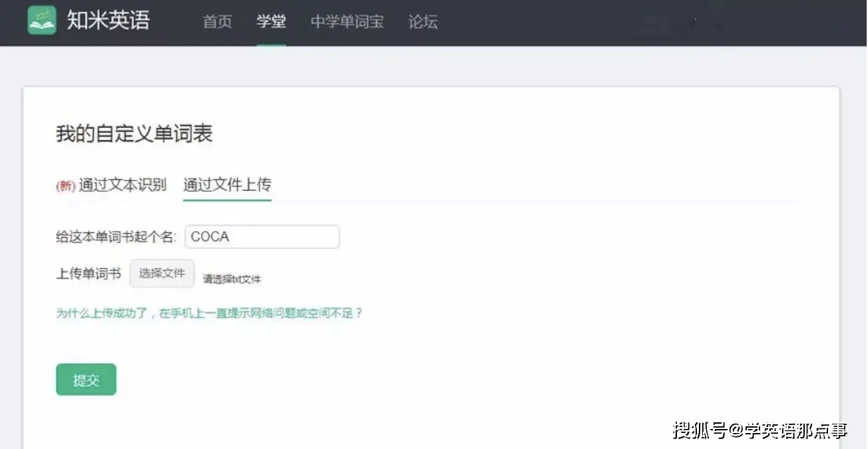Navigate to 中学单词宝 in the top bar

(x=347, y=21)
